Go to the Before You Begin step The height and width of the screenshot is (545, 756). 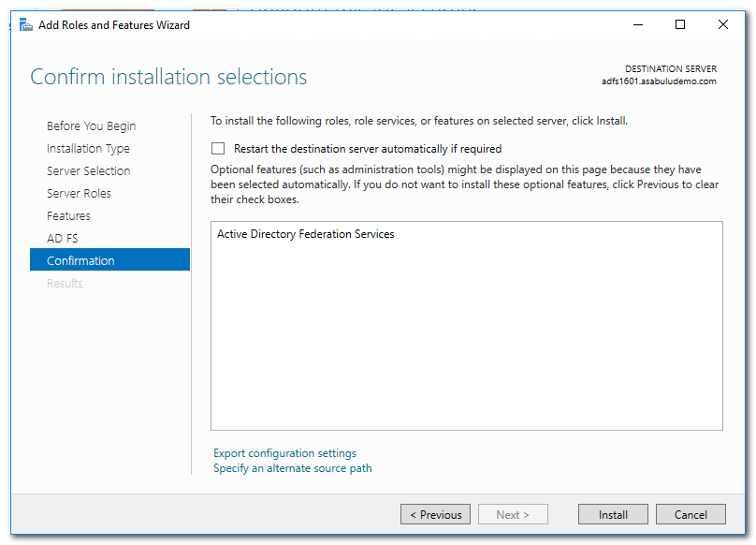91,126
